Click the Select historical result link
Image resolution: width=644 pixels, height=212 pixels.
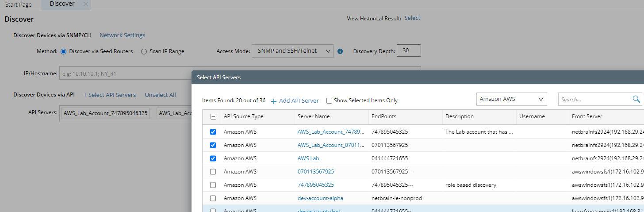(x=412, y=18)
